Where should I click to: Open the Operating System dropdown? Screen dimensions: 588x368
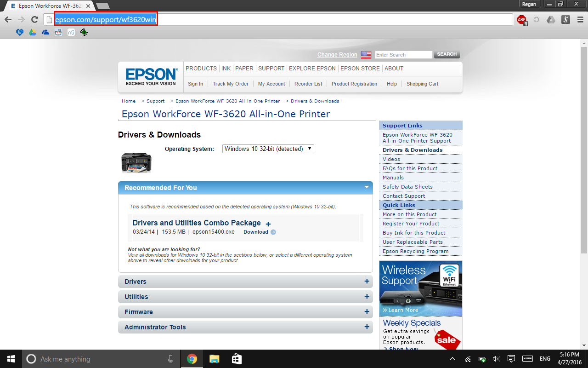point(268,149)
